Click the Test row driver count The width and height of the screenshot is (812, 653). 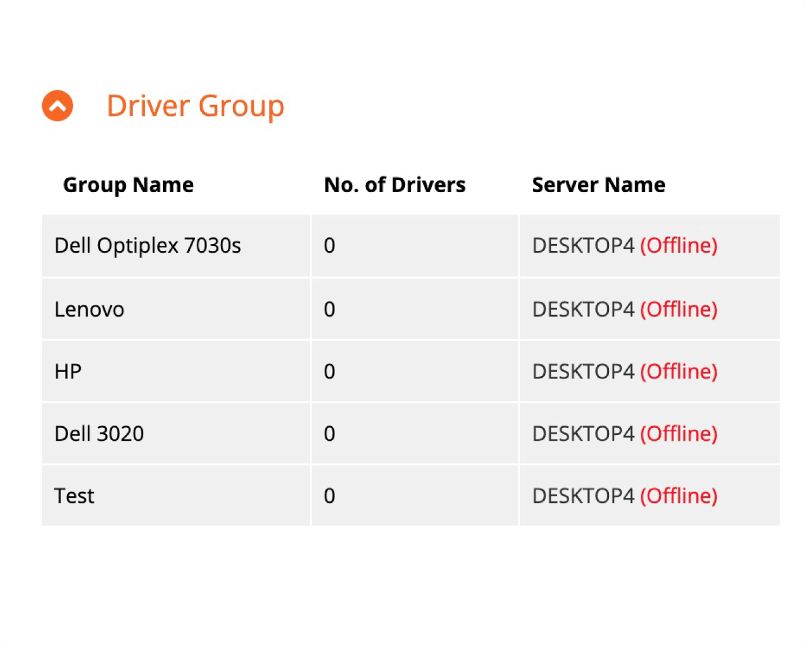point(329,496)
